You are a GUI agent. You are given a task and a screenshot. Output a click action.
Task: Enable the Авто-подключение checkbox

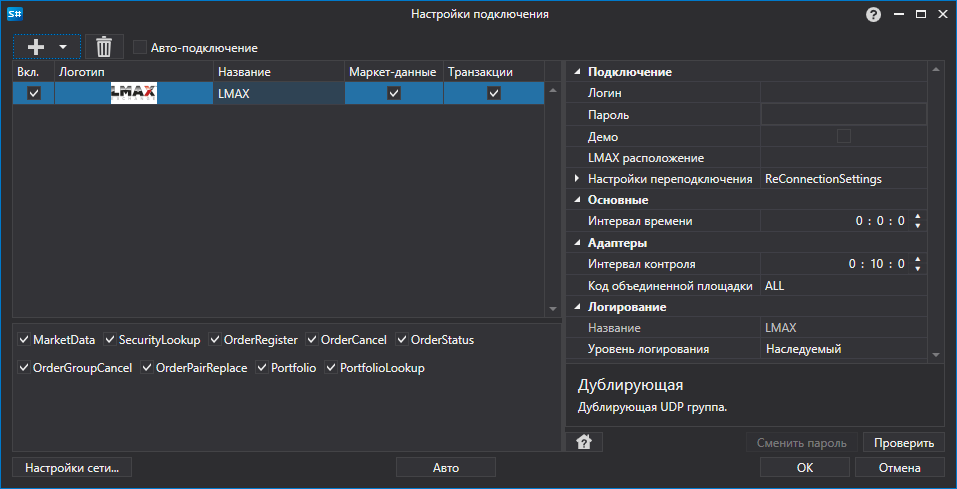point(140,47)
